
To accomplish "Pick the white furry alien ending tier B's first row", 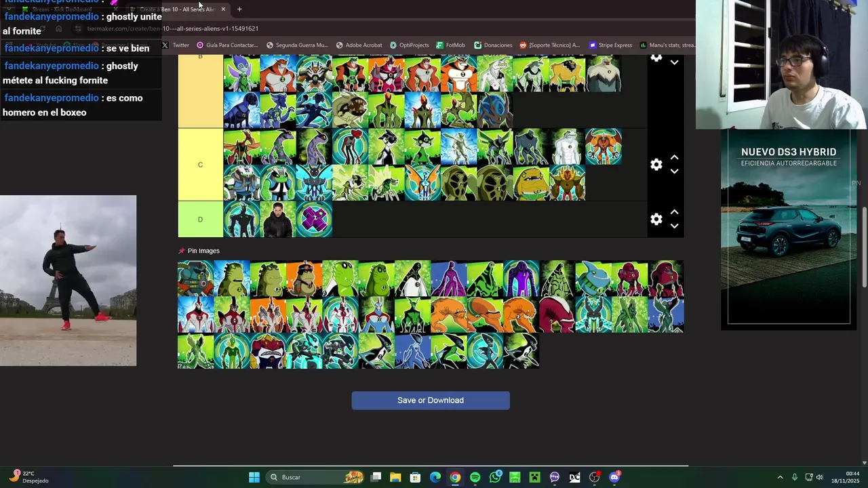I will 604,74.
